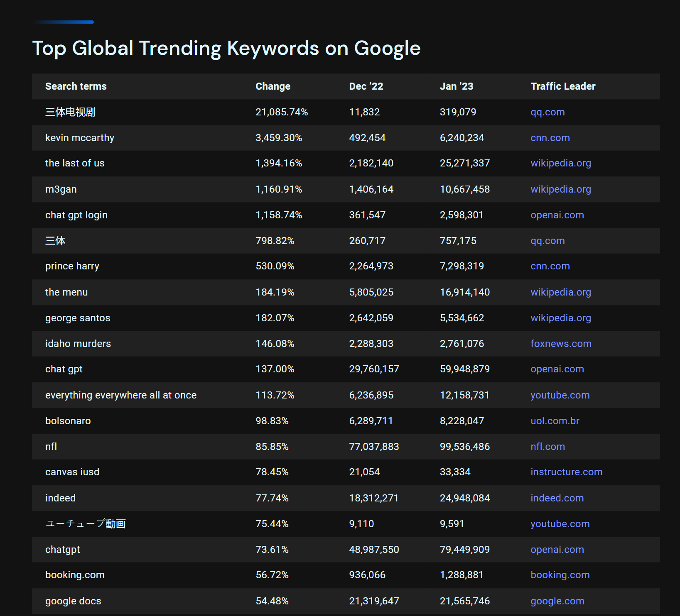
Task: Open youtube.com link for everything everywhere all at once
Action: pos(560,395)
